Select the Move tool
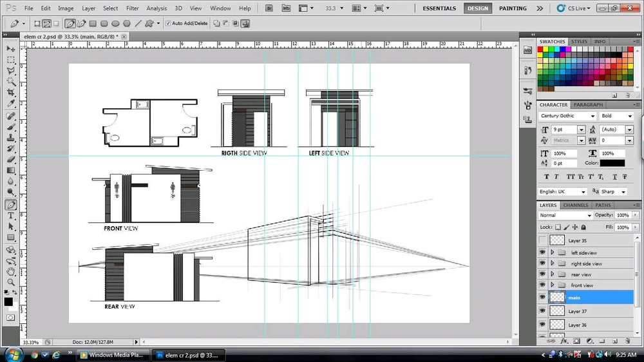The width and height of the screenshot is (644, 362). [11, 49]
